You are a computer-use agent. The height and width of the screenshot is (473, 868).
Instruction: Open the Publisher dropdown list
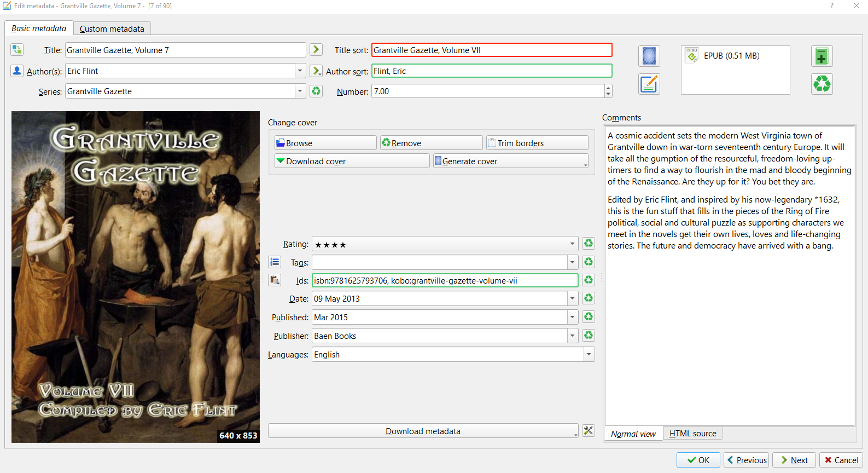pyautogui.click(x=573, y=336)
